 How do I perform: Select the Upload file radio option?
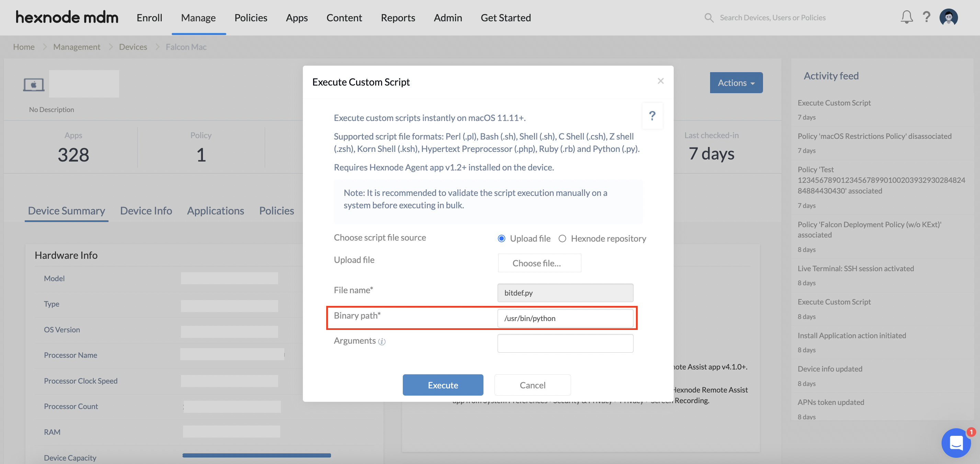click(x=501, y=239)
